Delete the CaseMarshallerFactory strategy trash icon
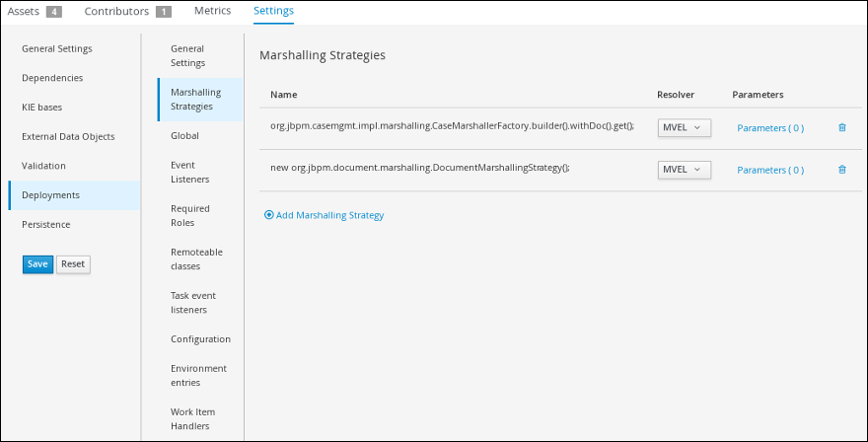The width and height of the screenshot is (868, 442). click(x=842, y=127)
